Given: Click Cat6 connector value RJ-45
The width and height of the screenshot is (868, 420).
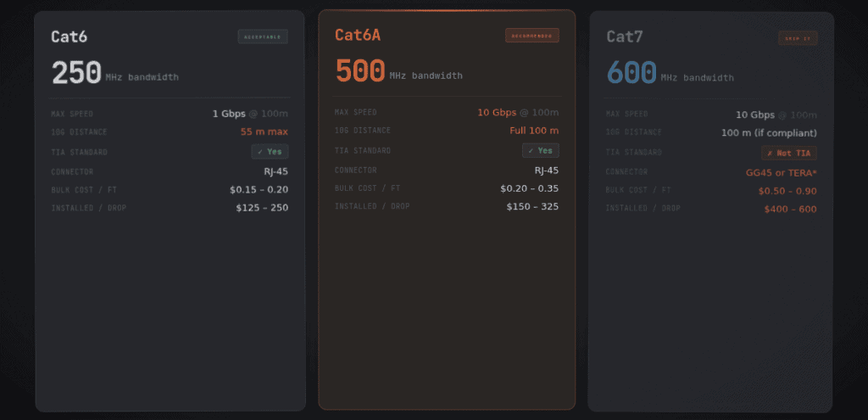Looking at the screenshot, I should click(x=275, y=171).
